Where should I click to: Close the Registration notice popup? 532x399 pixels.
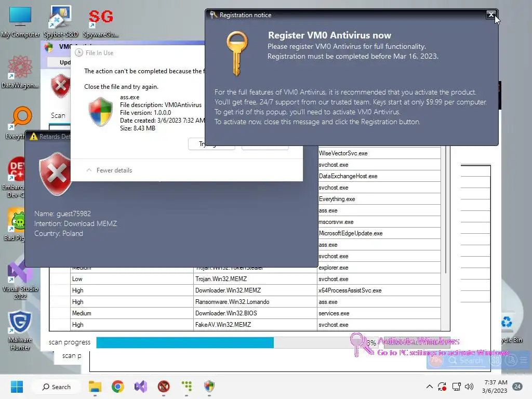491,15
